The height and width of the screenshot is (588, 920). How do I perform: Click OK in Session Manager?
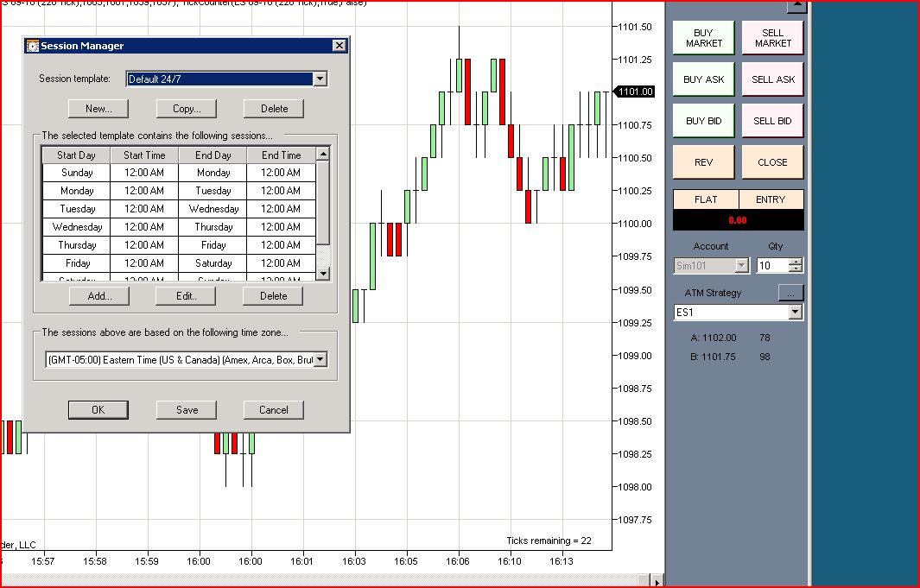pos(98,410)
